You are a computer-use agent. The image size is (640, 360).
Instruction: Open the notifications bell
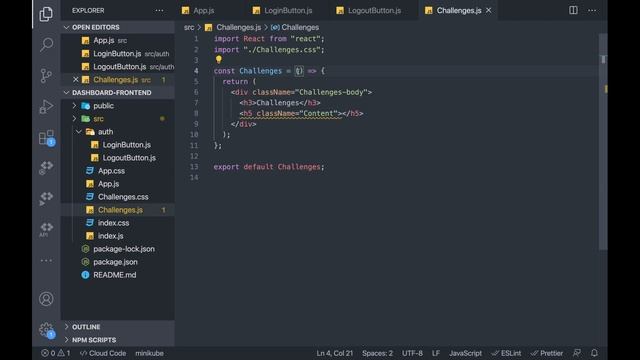click(594, 353)
